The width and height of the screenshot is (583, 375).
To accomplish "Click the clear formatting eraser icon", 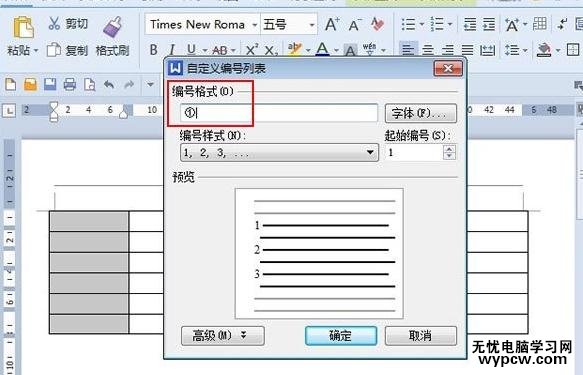I will (377, 25).
